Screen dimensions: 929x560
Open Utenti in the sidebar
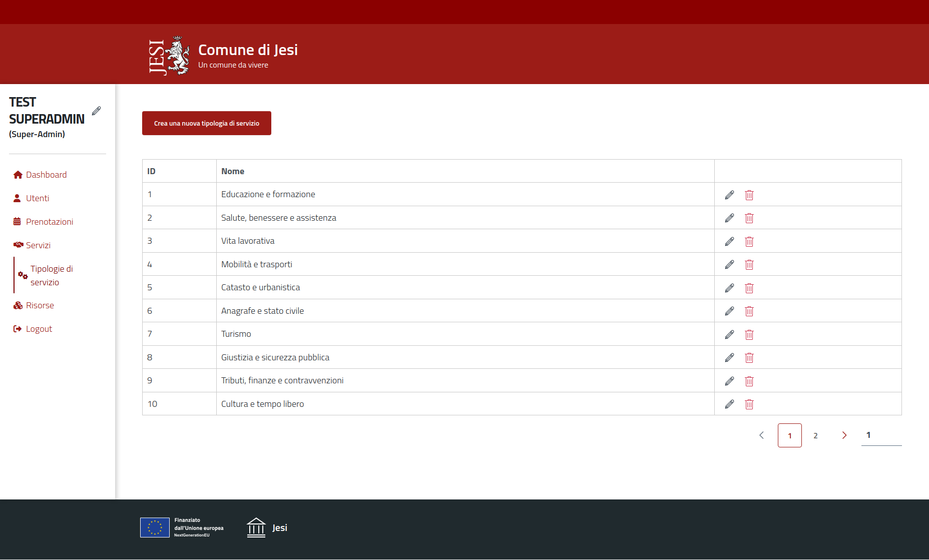coord(38,198)
